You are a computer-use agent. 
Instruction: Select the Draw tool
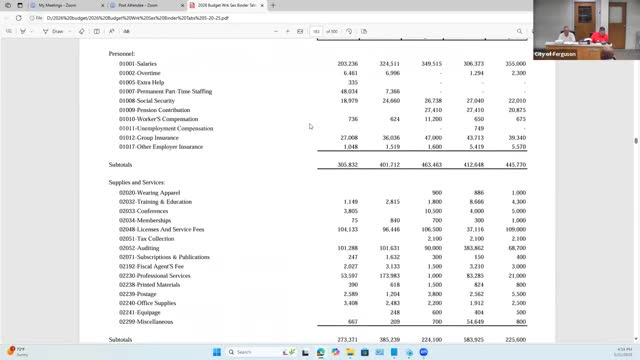(53, 31)
